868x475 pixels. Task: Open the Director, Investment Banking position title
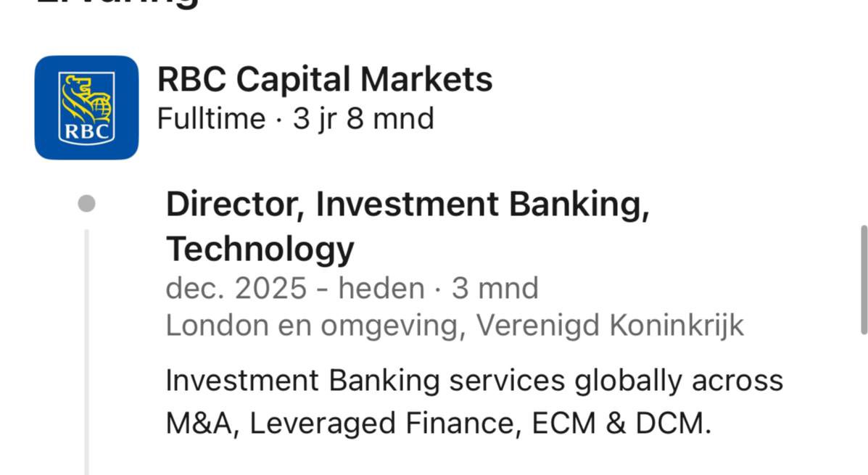[408, 205]
